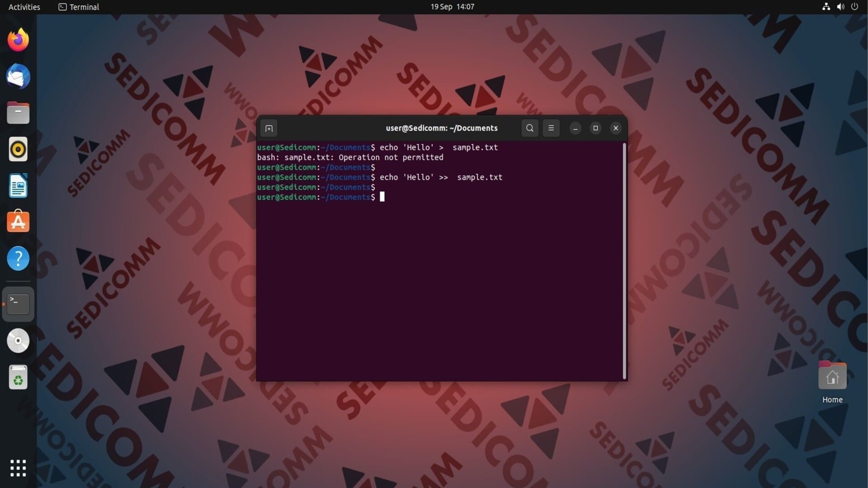Open the Terminal app menu in top bar
The width and height of the screenshot is (868, 488).
[x=79, y=7]
